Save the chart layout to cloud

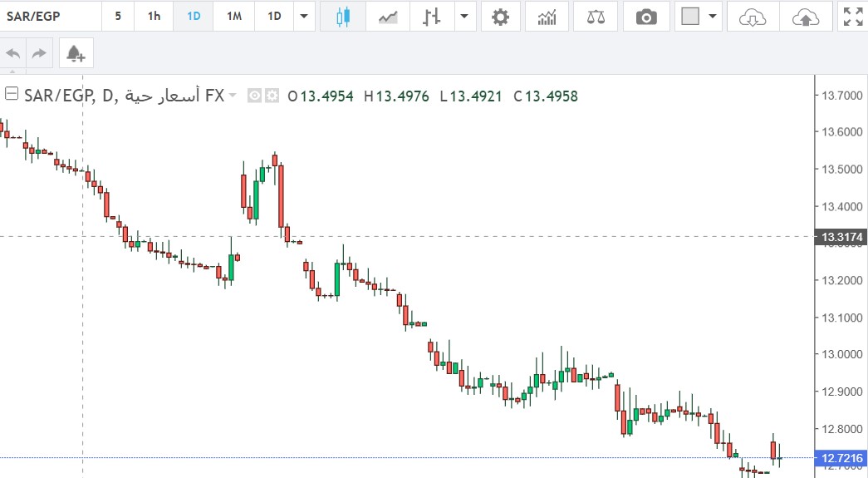806,17
